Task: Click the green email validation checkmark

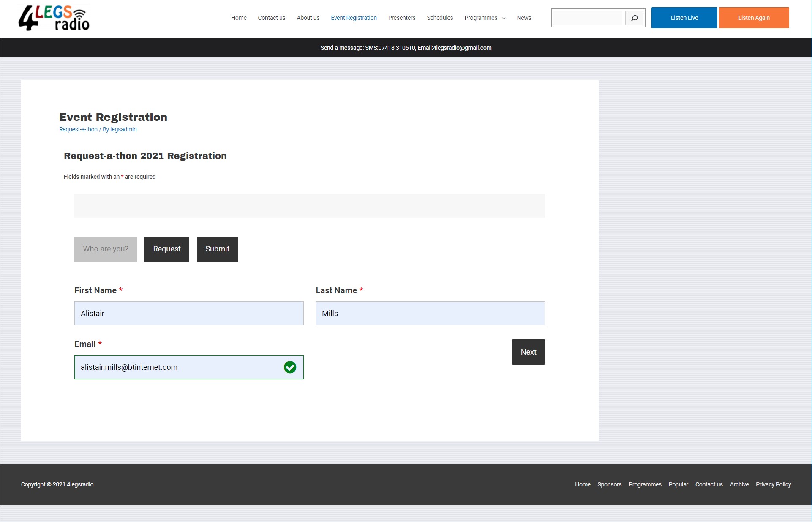Action: point(290,367)
